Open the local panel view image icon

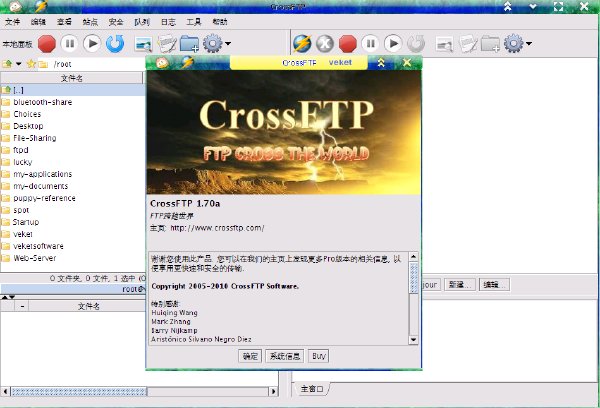click(143, 44)
